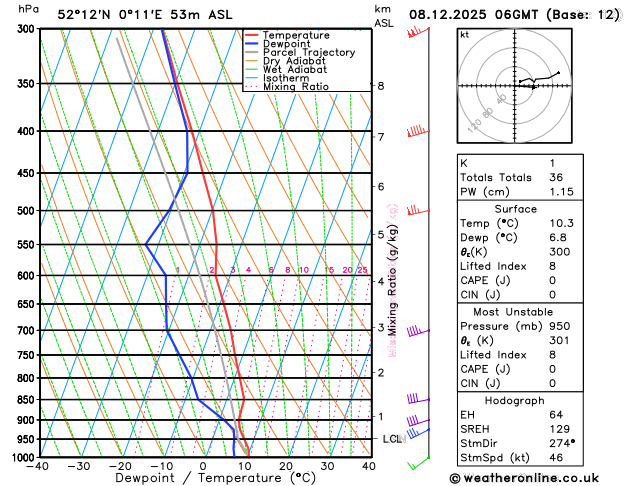Click the date header '08.12.2025 06GMT (Base: 12)'
Viewport: 629px width, 486px height.
(x=514, y=15)
